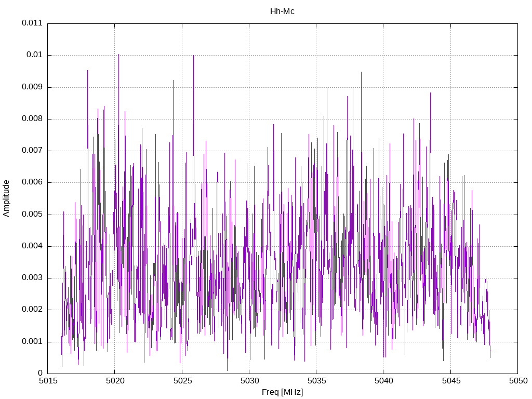Click the x-axis tick label 5045

click(451, 381)
